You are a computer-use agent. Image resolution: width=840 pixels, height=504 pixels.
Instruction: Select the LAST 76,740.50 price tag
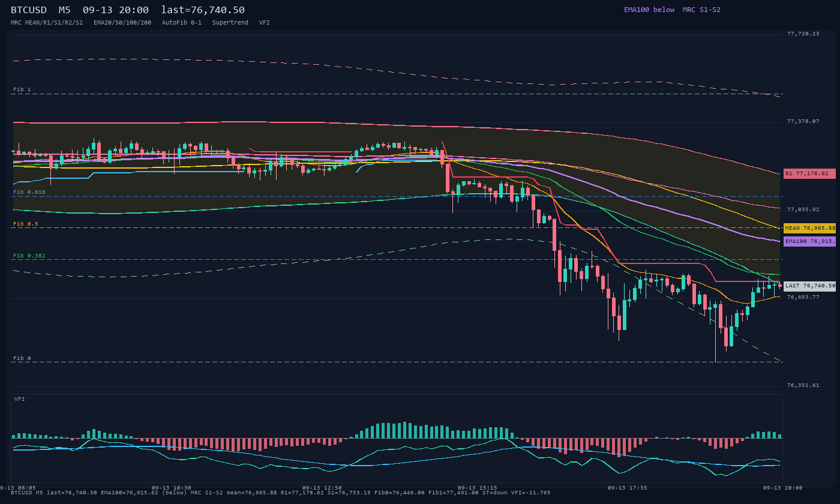809,286
